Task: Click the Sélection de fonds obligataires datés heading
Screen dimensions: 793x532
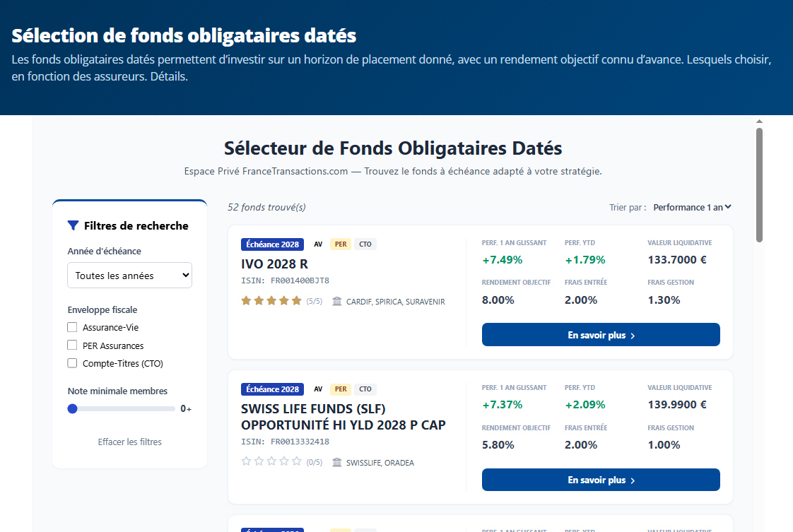Action: [184, 36]
